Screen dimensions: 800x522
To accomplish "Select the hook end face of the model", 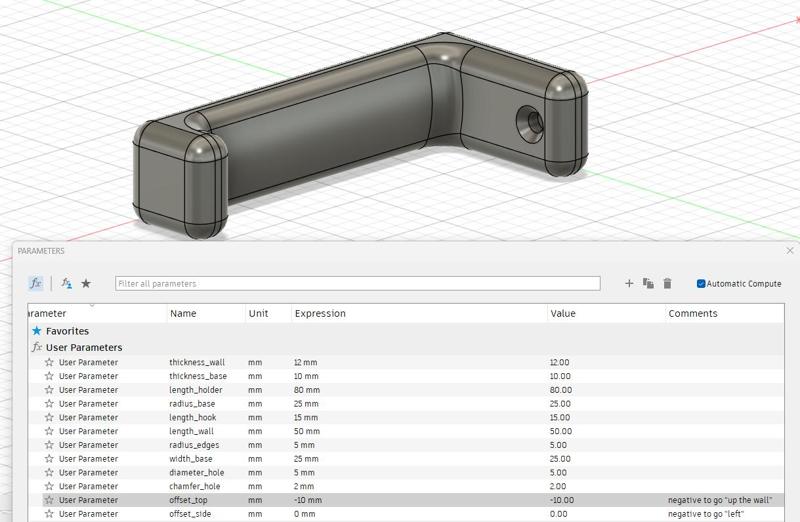I will coord(161,180).
